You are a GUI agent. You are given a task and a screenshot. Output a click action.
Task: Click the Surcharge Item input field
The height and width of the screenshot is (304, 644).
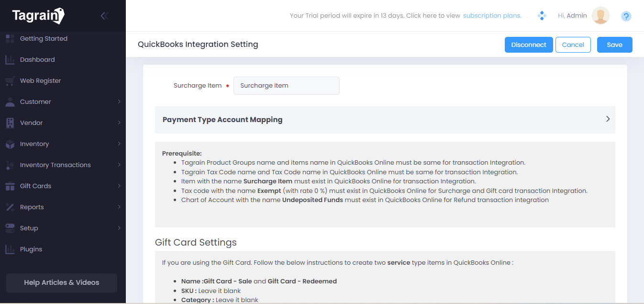[x=286, y=86]
